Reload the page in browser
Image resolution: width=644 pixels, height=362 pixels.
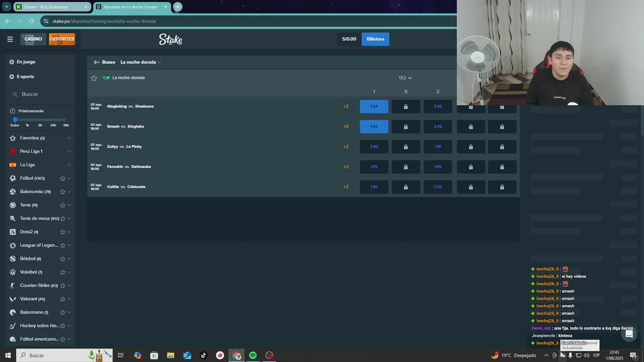pyautogui.click(x=31, y=21)
